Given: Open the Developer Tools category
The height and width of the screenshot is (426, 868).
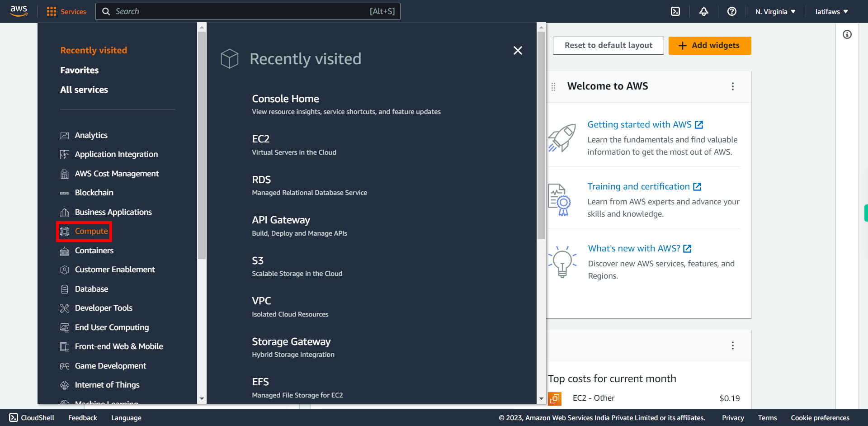Looking at the screenshot, I should coord(104,308).
